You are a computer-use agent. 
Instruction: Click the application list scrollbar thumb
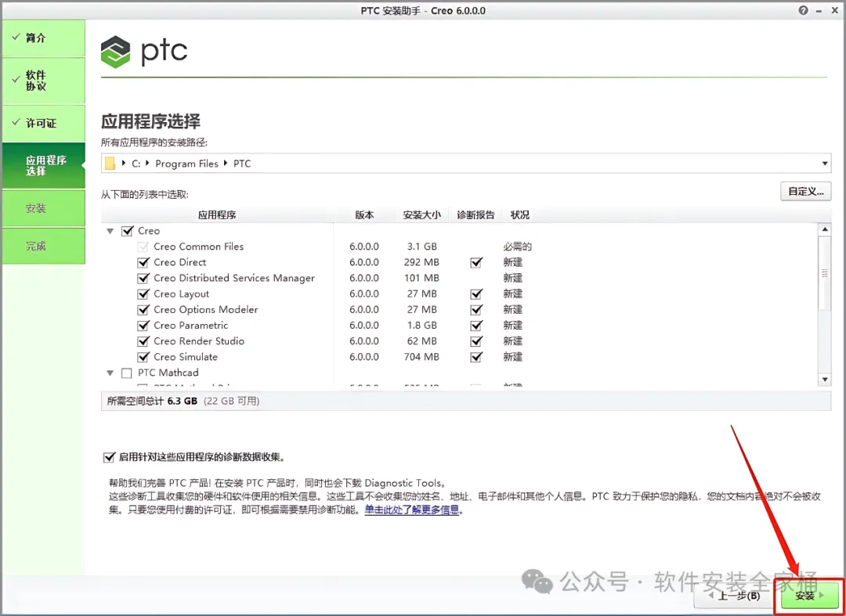[x=825, y=273]
